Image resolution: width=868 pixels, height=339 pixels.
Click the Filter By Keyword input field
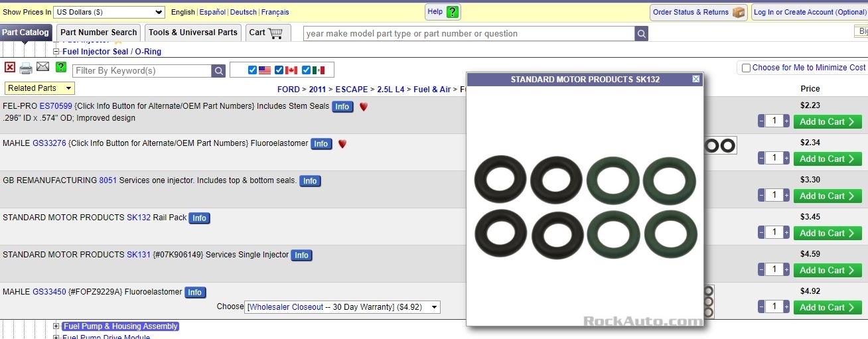pyautogui.click(x=142, y=71)
